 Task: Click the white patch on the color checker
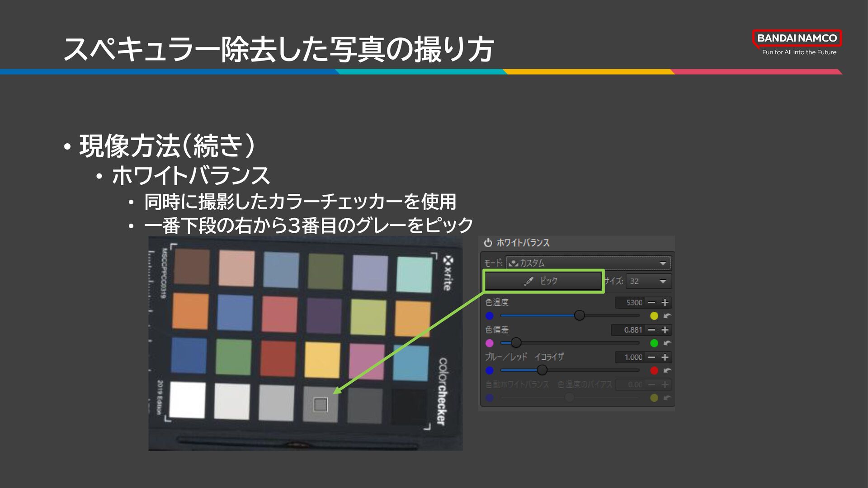pos(188,399)
